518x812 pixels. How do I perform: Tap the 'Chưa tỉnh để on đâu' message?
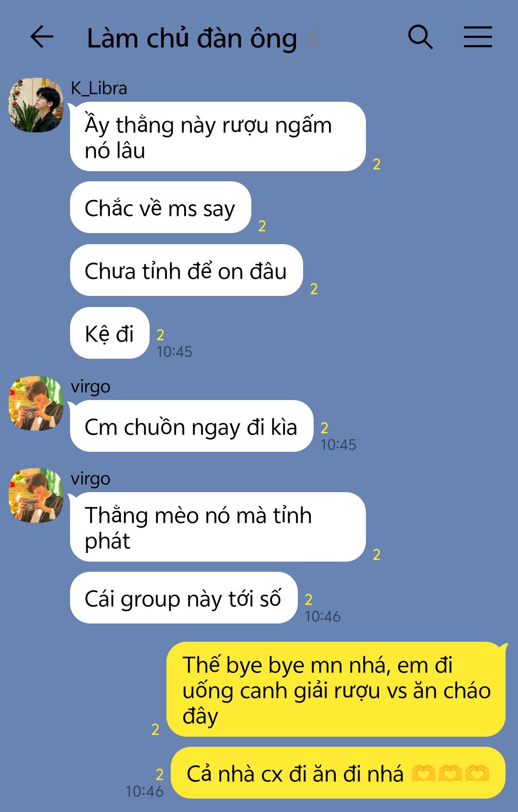click(187, 270)
